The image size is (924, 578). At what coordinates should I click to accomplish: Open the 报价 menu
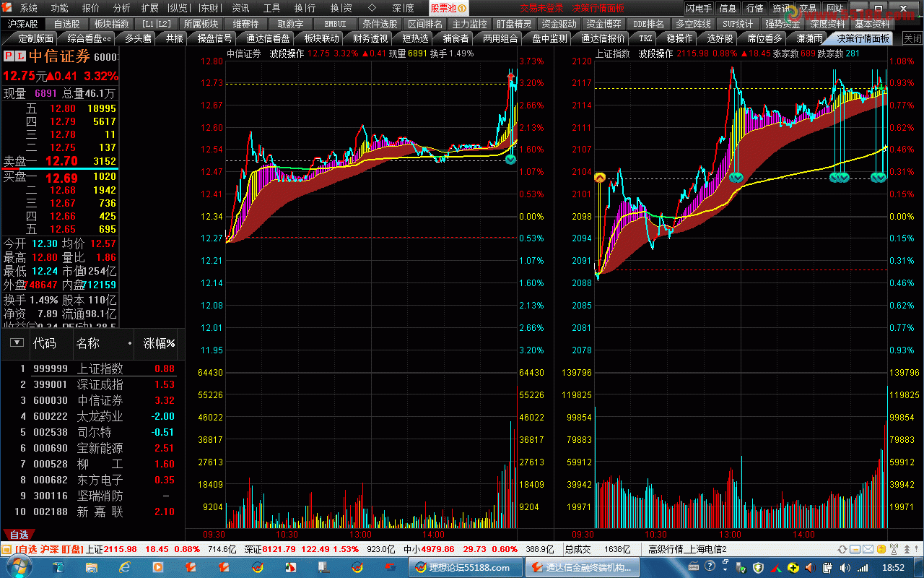91,8
